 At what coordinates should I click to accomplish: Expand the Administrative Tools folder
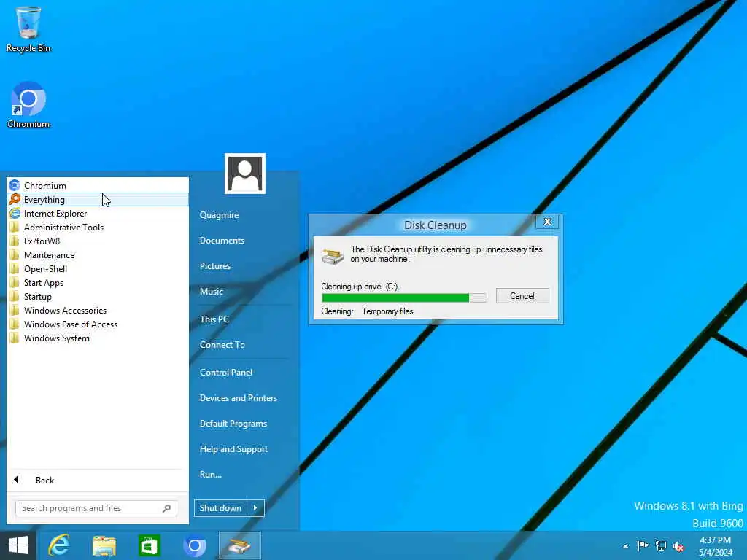[x=98, y=227]
